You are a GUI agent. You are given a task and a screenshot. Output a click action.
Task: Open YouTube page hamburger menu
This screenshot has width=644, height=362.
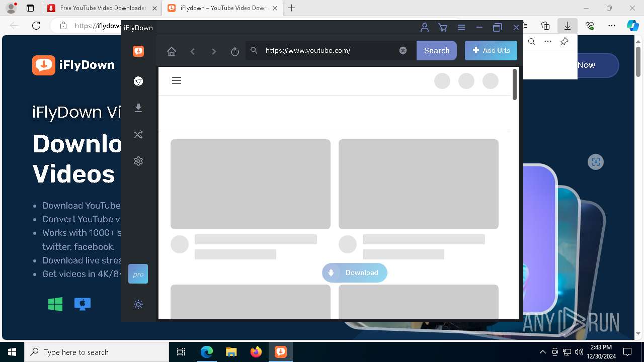point(177,81)
